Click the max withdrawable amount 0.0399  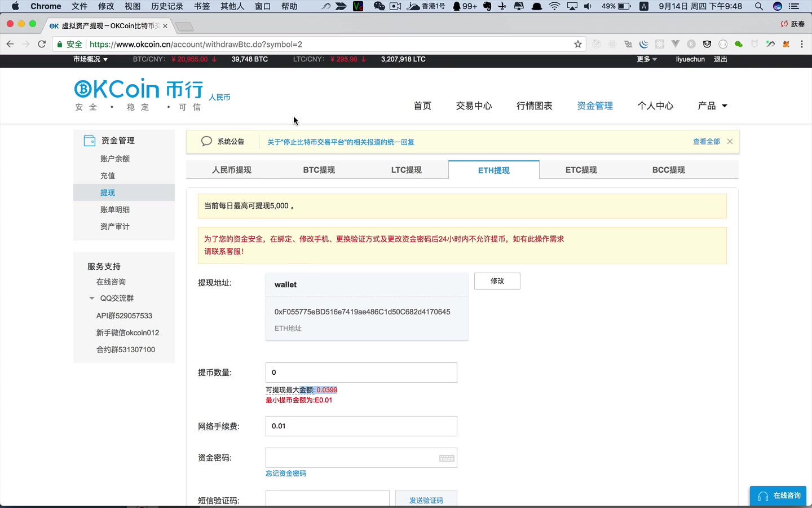(327, 390)
